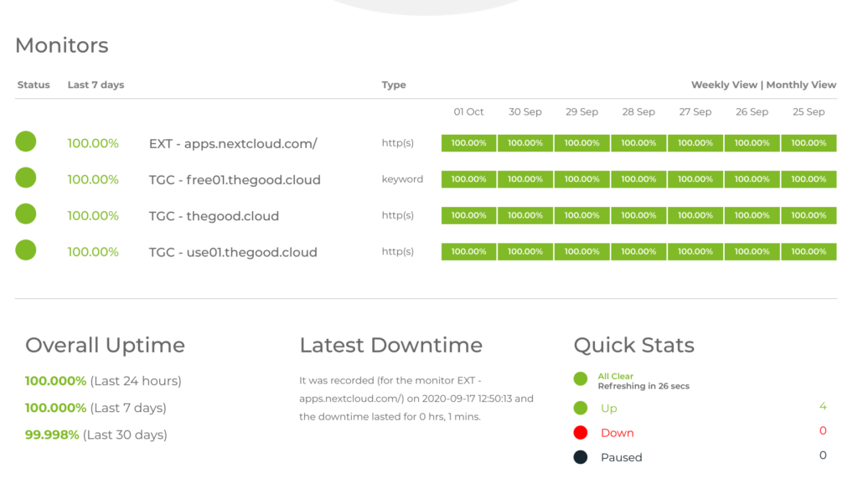
Task: Click the Latest Downtime heading
Action: pos(390,346)
